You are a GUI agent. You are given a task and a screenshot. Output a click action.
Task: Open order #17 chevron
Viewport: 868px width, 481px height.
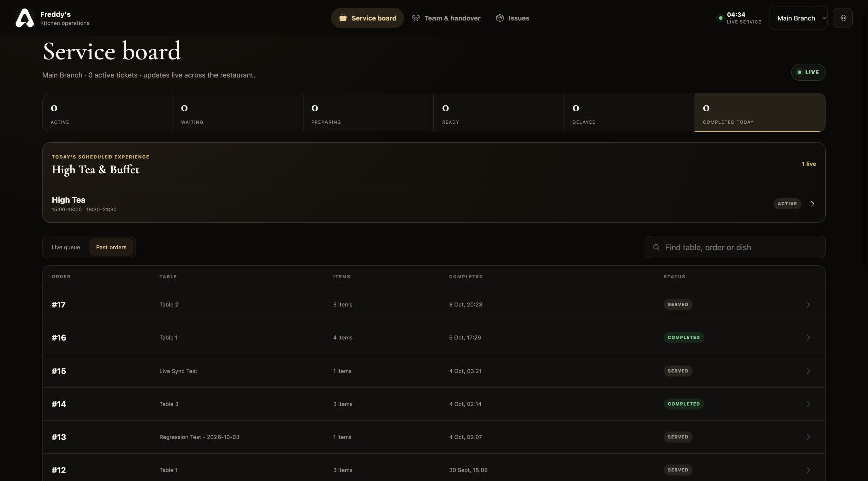coord(808,305)
